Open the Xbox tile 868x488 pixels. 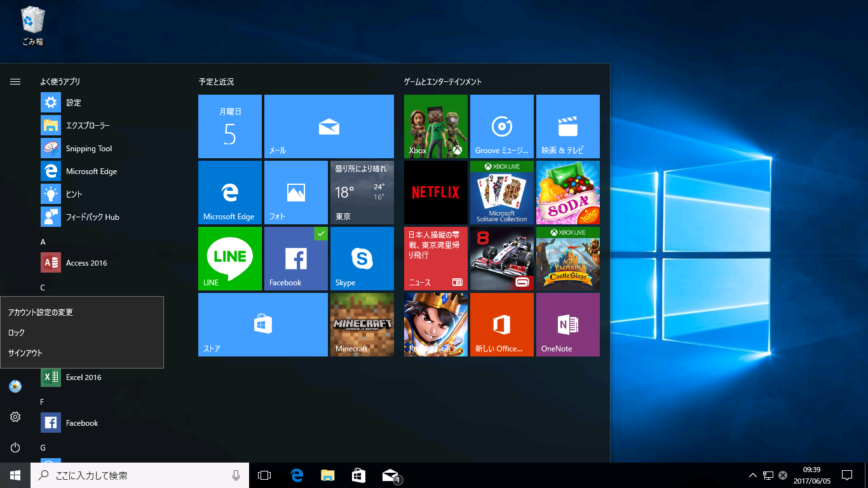pos(436,126)
